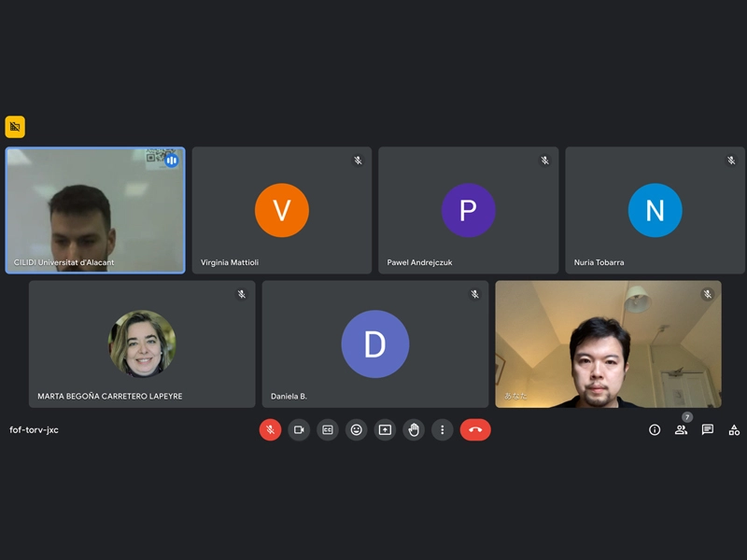Select Virginia Mattioli's participant tile

[282, 210]
